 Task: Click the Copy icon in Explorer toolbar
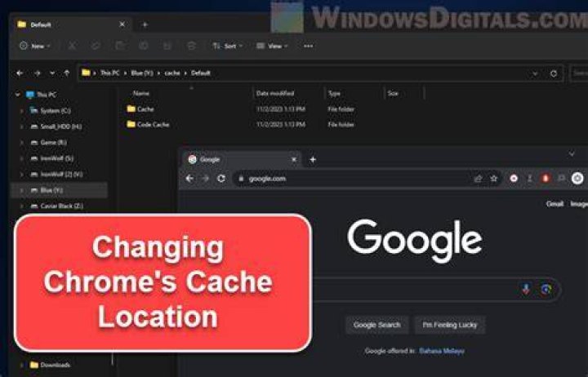pyautogui.click(x=96, y=46)
